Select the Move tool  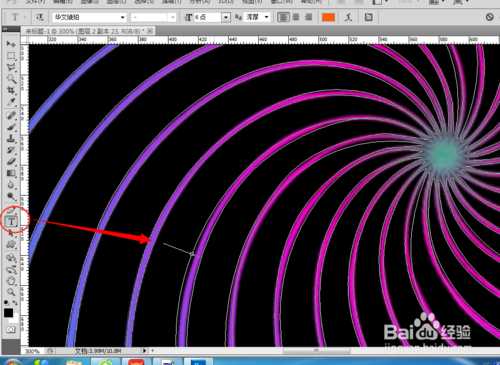[x=11, y=44]
